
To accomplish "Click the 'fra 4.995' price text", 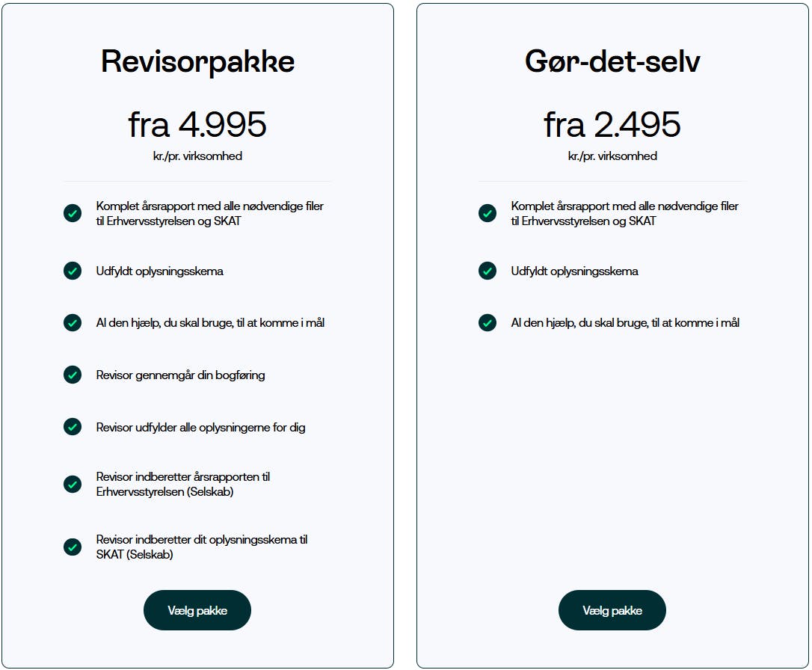I will pos(197,124).
